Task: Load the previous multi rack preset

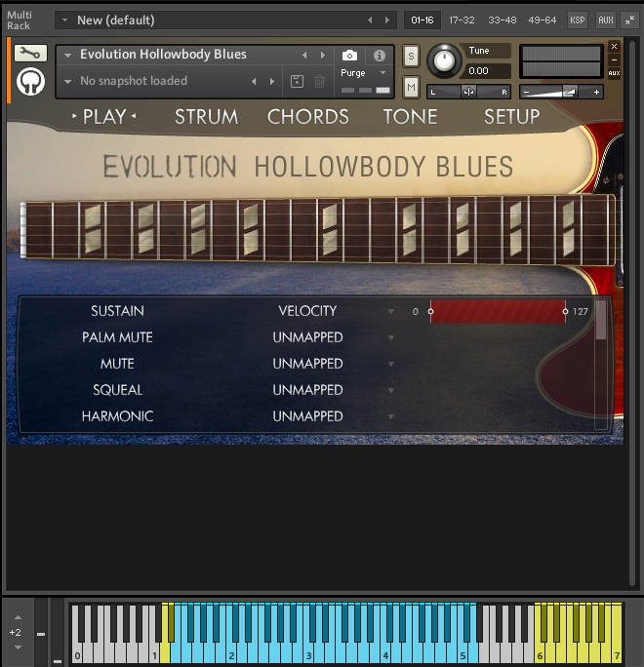Action: (x=370, y=20)
